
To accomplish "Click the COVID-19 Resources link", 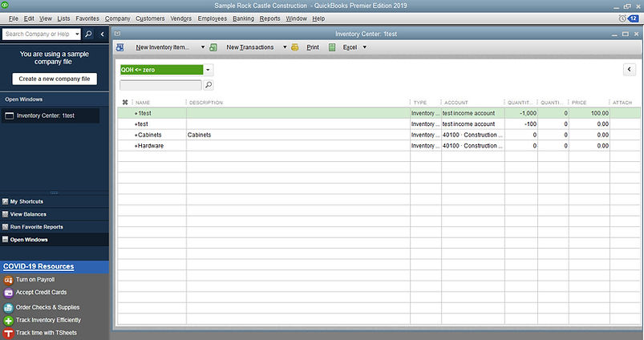I will 38,266.
